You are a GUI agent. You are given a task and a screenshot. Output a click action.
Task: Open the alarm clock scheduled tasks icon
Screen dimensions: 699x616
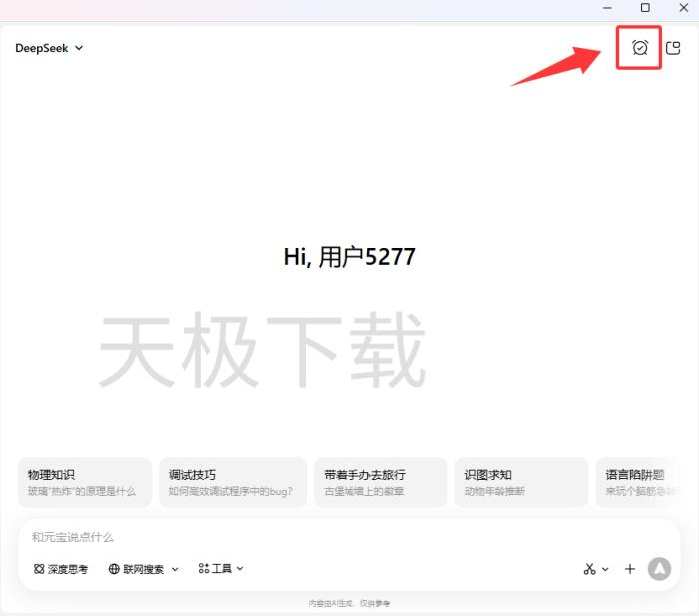pos(640,47)
